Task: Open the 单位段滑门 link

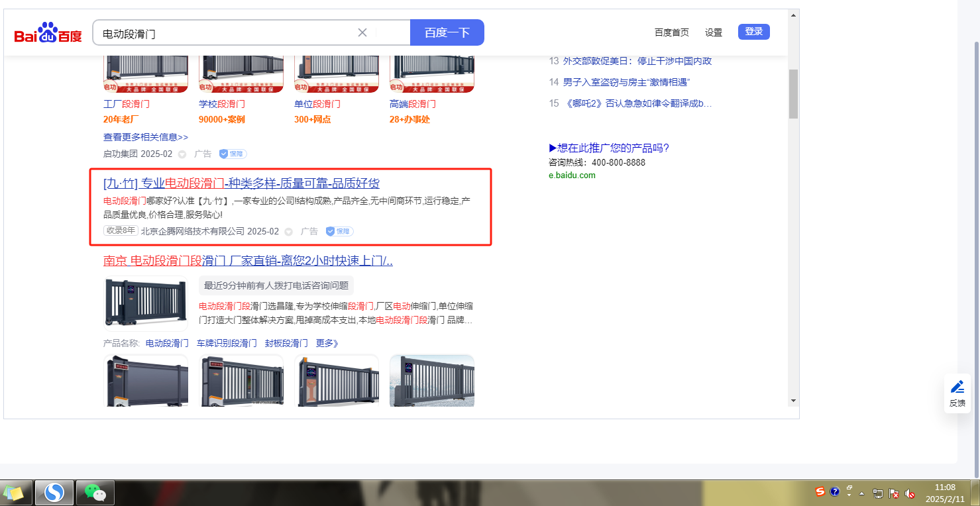Action: [317, 104]
